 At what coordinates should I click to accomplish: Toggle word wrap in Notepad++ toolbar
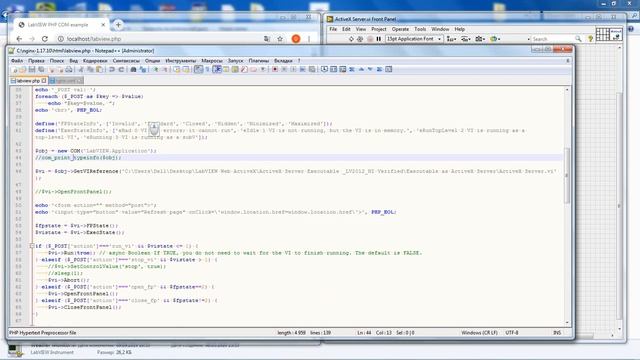(x=199, y=69)
